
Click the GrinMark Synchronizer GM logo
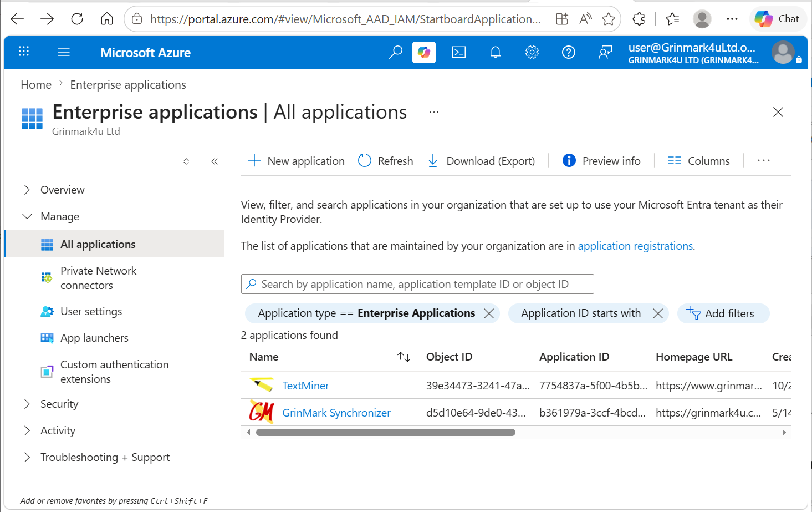262,412
